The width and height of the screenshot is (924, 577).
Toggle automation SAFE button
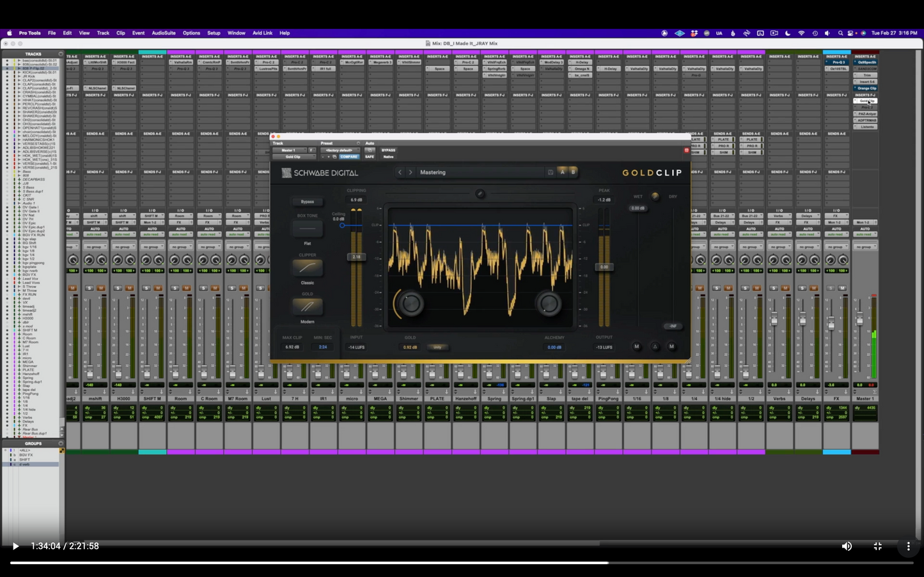(x=370, y=157)
